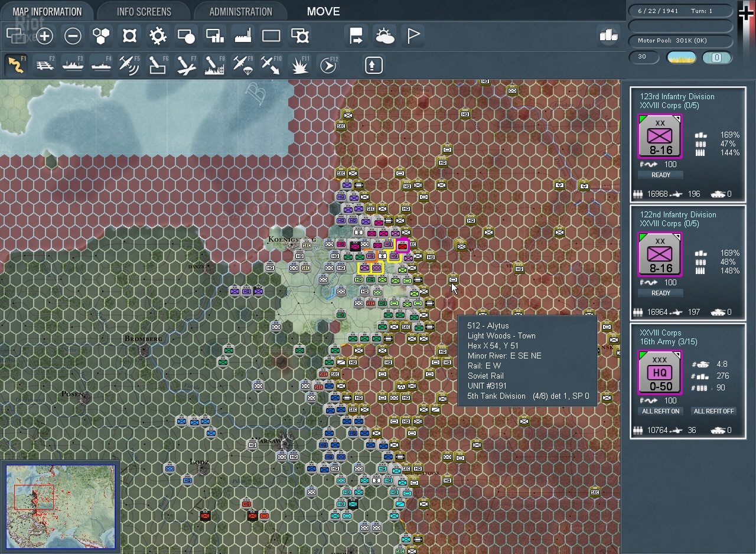The width and height of the screenshot is (756, 554).
Task: Switch to the Info Screens tab
Action: point(144,12)
